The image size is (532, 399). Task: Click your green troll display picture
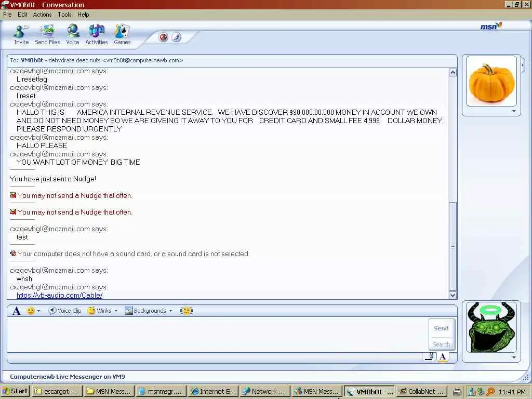[491, 327]
